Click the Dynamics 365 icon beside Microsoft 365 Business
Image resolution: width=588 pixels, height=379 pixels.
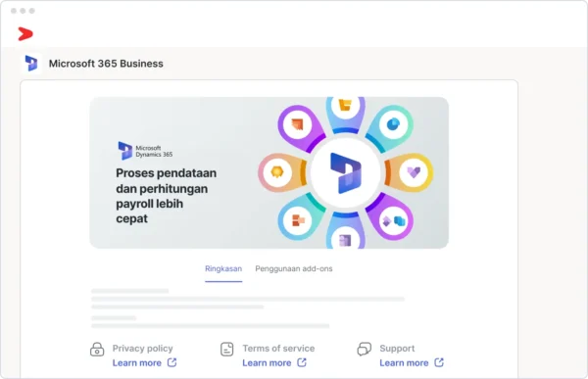[x=31, y=64]
